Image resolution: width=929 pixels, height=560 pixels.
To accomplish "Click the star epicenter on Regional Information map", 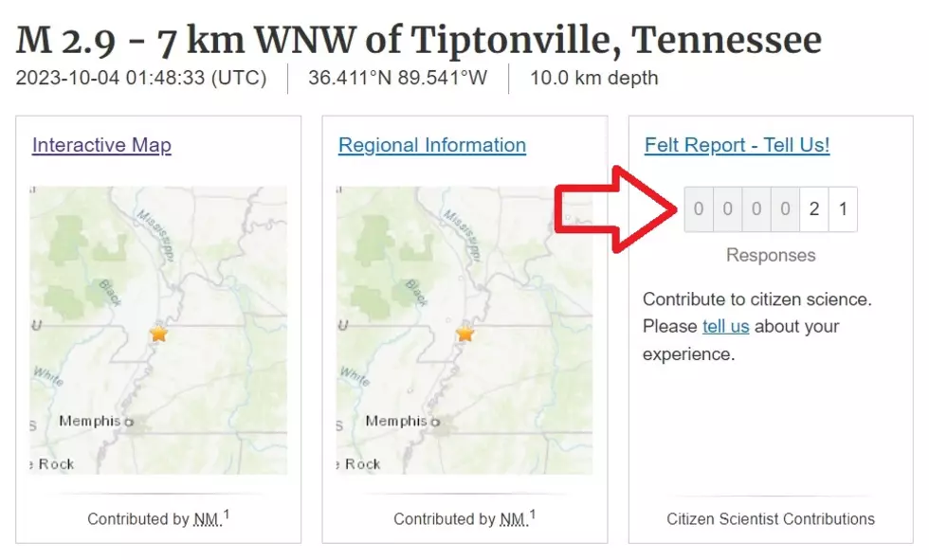I will (465, 334).
